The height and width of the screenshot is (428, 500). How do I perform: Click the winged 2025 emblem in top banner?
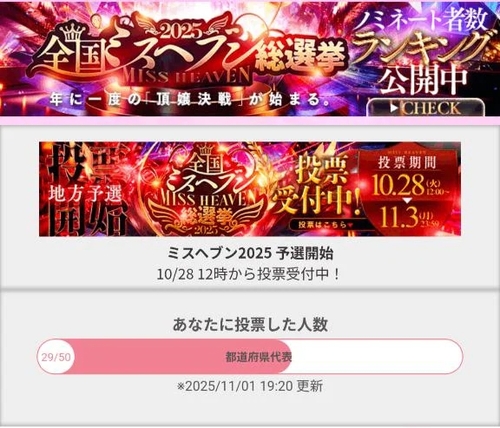(182, 29)
